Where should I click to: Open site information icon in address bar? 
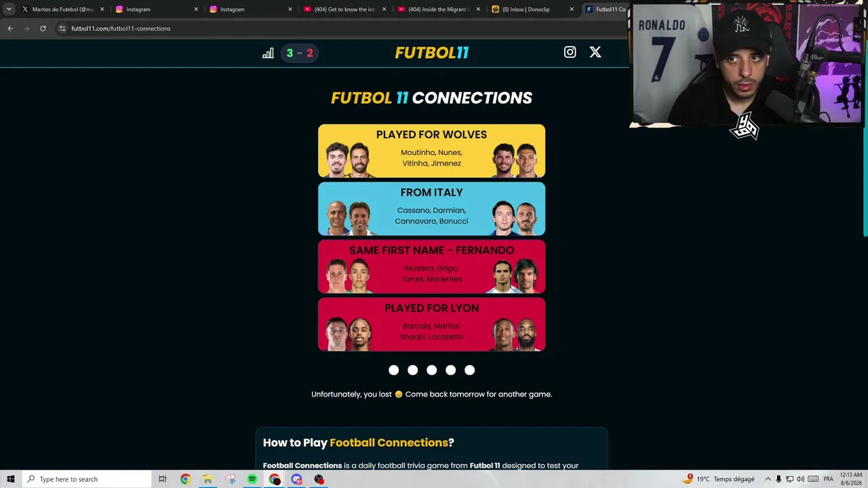[62, 28]
